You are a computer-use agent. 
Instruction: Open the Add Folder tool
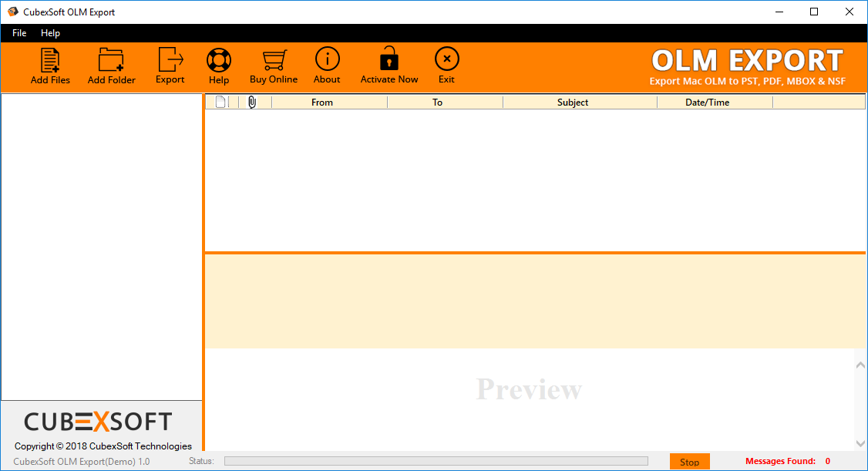point(111,66)
